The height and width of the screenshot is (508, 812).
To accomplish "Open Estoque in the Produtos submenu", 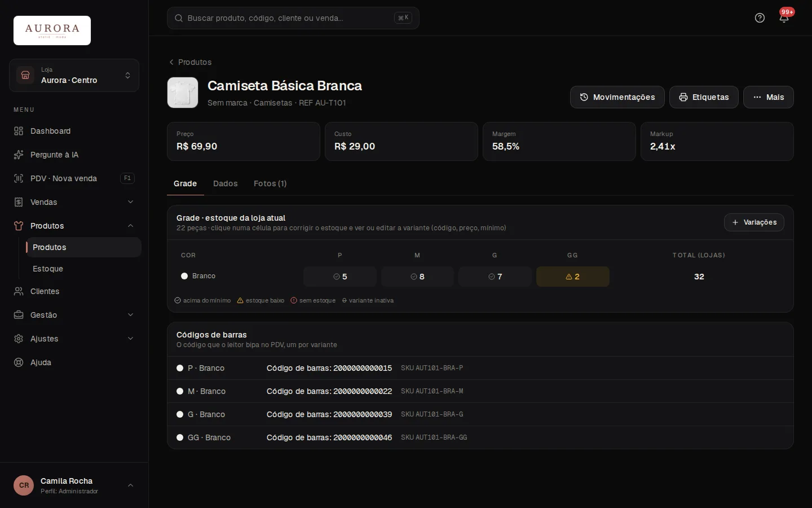I will point(83,269).
